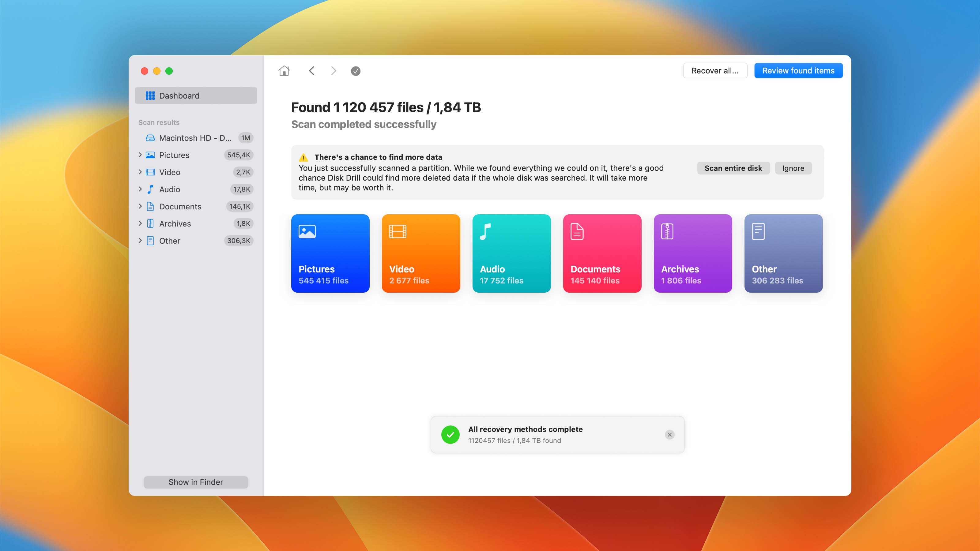980x551 pixels.
Task: Click the yellow warning triangle icon
Action: click(x=303, y=157)
